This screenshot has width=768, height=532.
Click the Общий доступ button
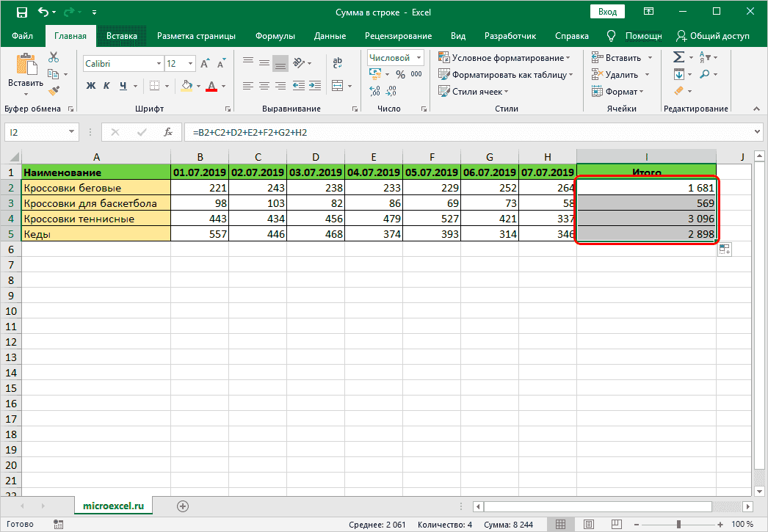click(716, 35)
